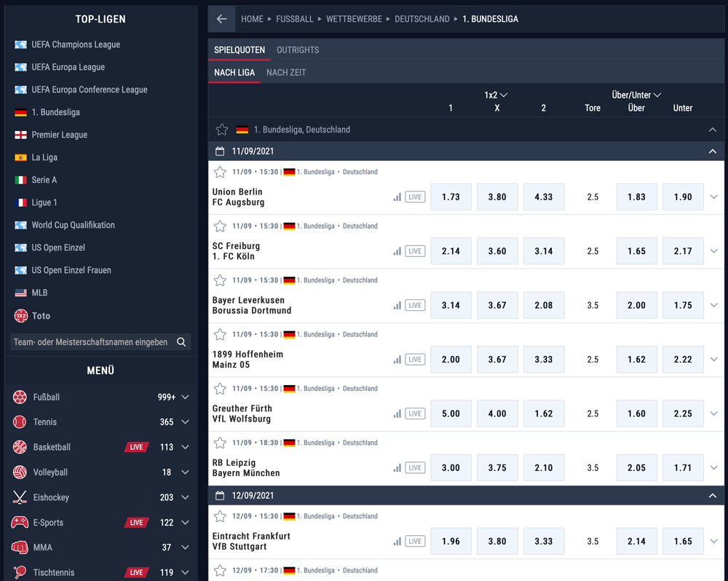
Task: Click the calendar icon next to 12/09/2021
Action: tap(221, 495)
